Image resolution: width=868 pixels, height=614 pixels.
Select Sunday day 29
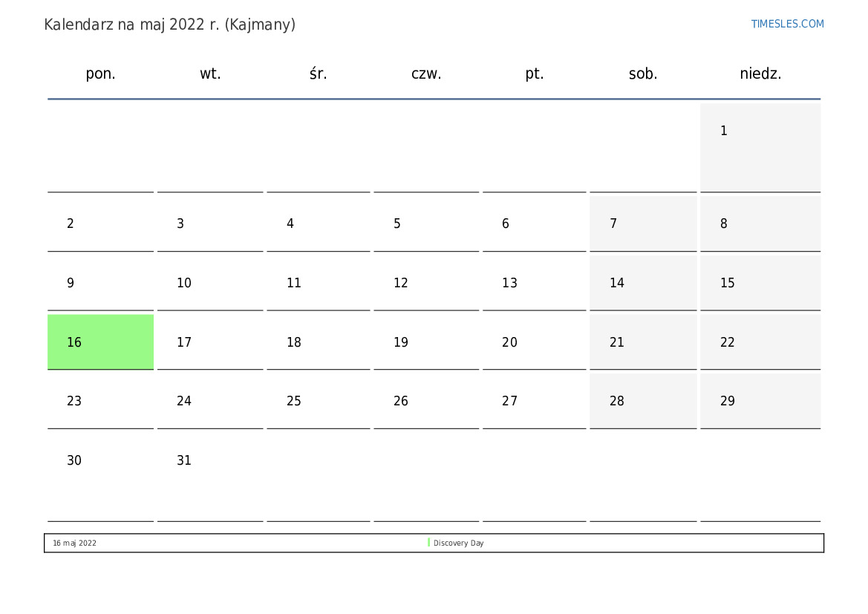coord(760,401)
